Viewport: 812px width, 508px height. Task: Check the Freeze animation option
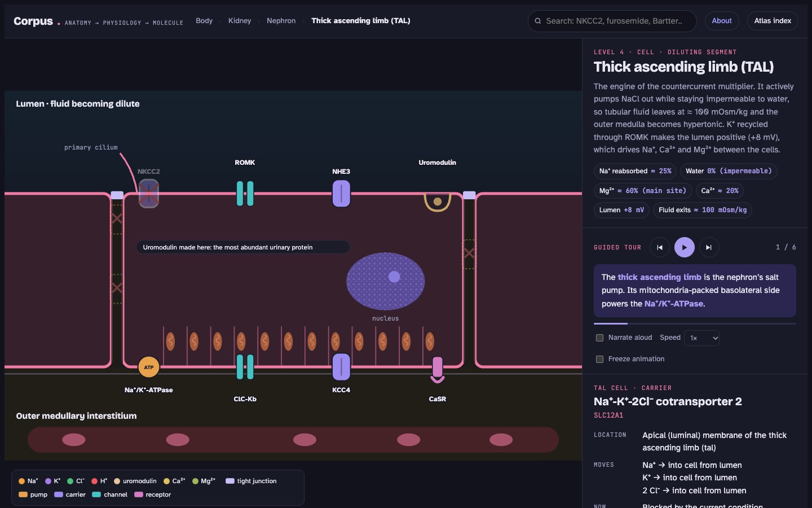coord(600,359)
